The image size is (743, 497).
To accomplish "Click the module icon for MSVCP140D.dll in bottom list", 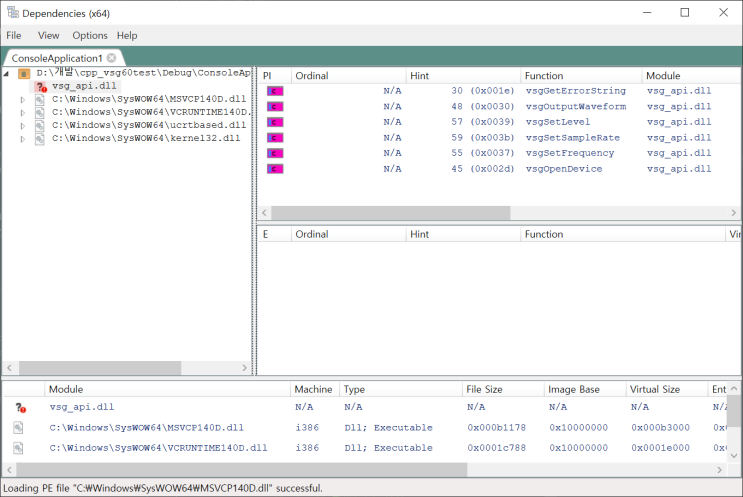I will [x=18, y=428].
